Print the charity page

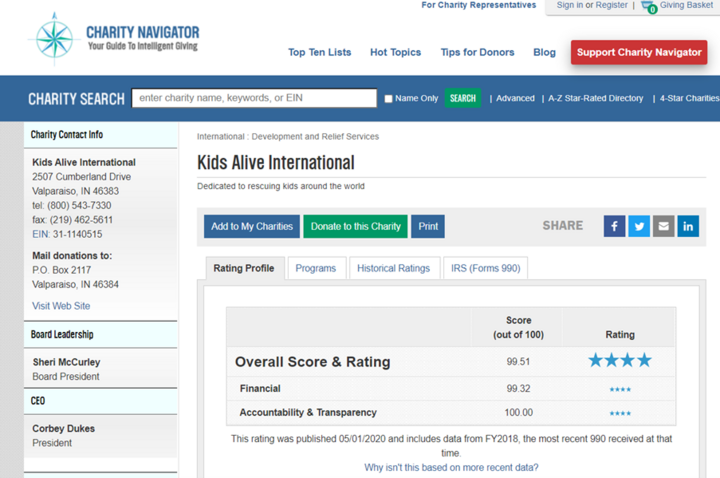tap(428, 226)
